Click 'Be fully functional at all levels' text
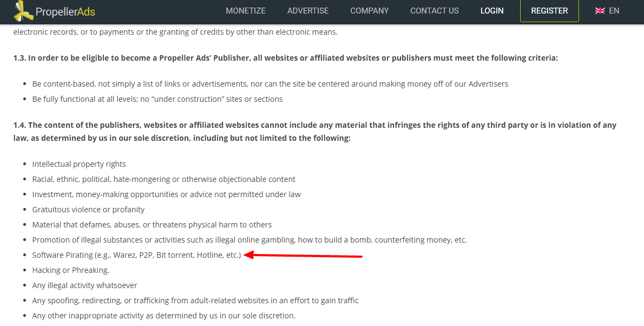The width and height of the screenshot is (644, 326). coord(157,99)
